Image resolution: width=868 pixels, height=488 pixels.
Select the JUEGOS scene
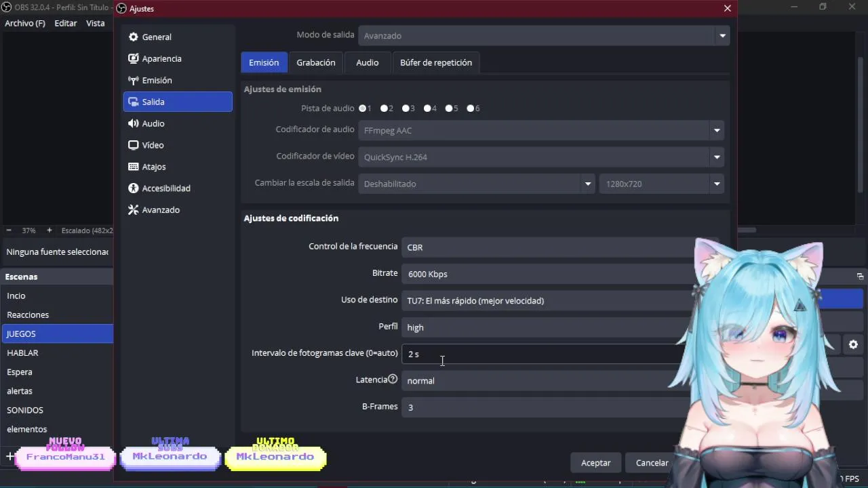[x=57, y=334]
